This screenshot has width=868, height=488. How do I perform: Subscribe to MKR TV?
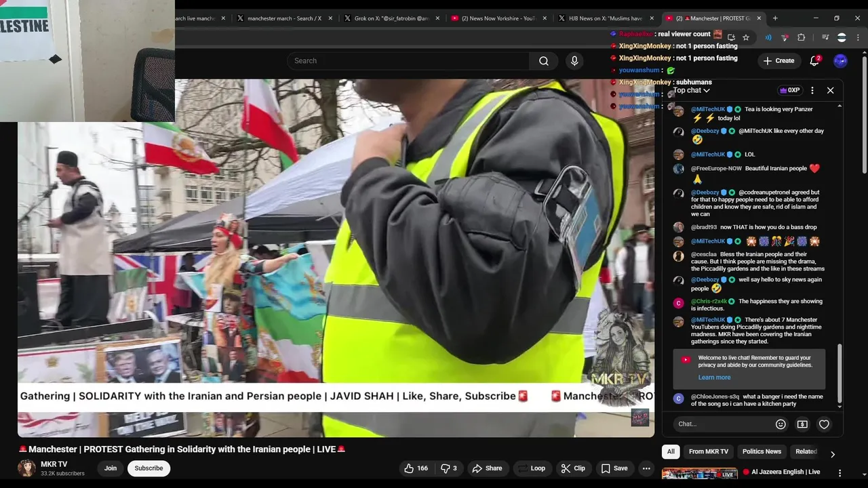[149, 468]
